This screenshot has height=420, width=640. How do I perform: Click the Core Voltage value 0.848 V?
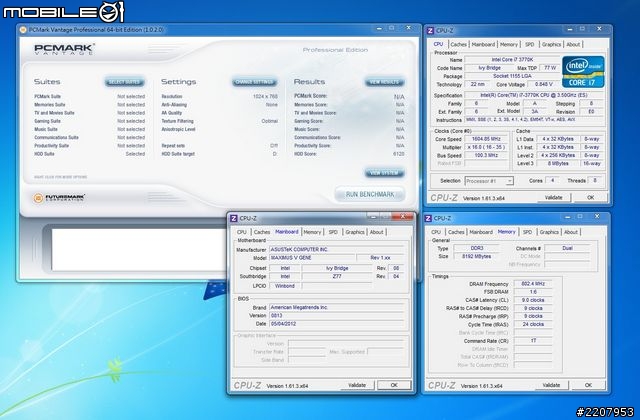pyautogui.click(x=543, y=84)
